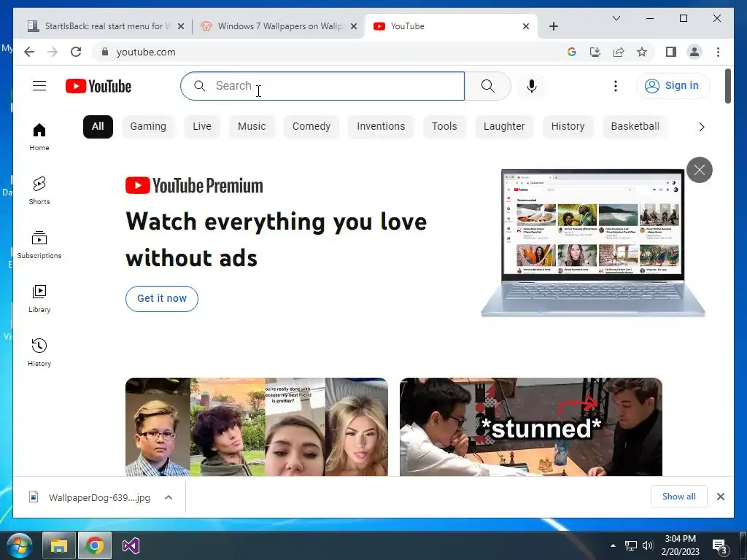Dismiss the YouTube Premium banner
This screenshot has height=560, width=747.
point(700,169)
